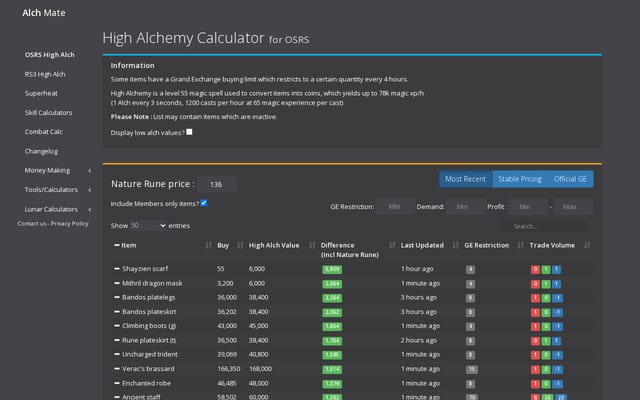Click green difference badge for Verac's brassard
Screen dimensions: 640x400
click(x=332, y=369)
